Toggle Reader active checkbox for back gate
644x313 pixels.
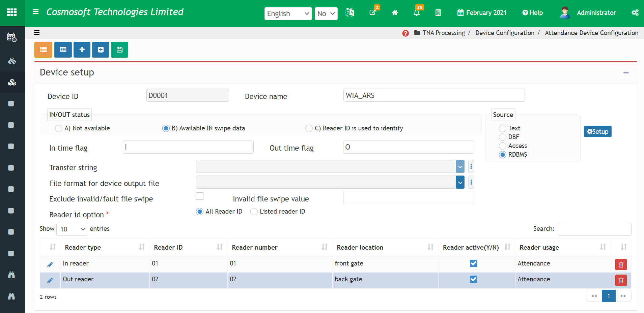point(474,279)
